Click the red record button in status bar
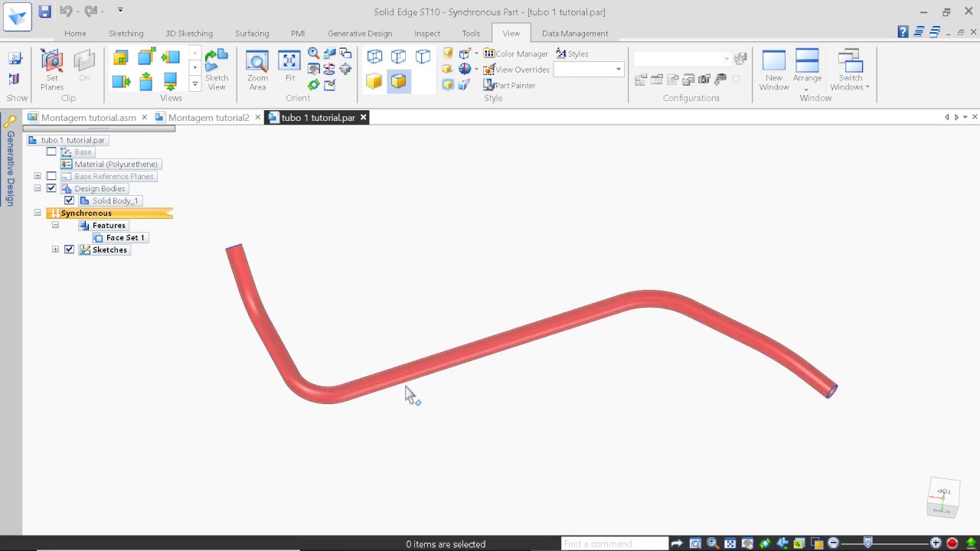 (x=952, y=543)
